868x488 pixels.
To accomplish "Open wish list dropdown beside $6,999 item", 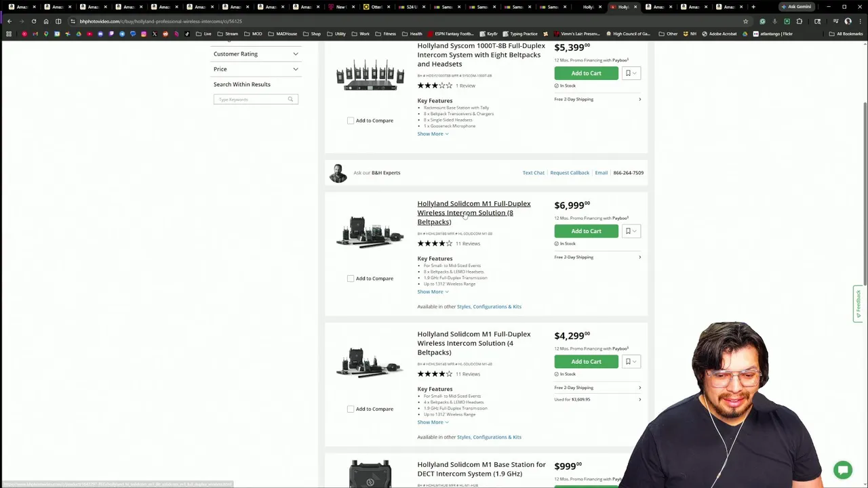I will click(631, 231).
